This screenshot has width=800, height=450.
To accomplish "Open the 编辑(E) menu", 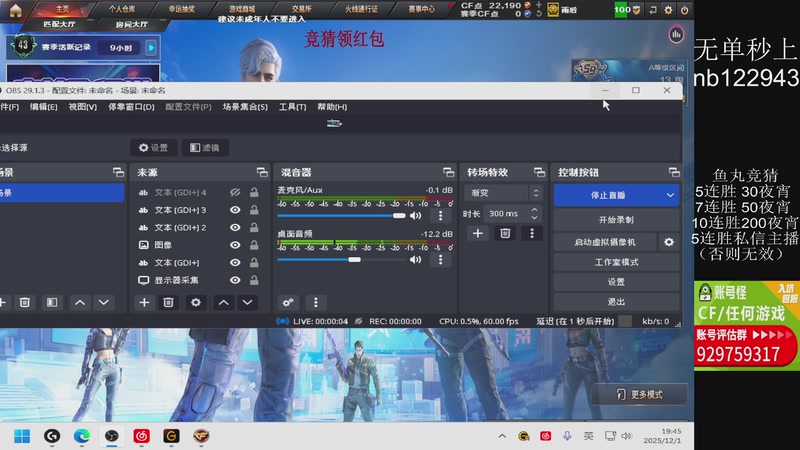I will 43,107.
